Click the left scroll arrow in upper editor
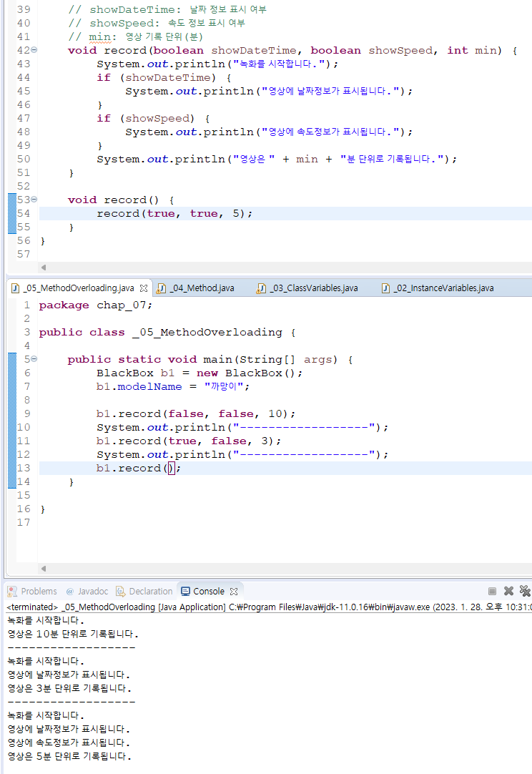The image size is (532, 774). [x=44, y=268]
